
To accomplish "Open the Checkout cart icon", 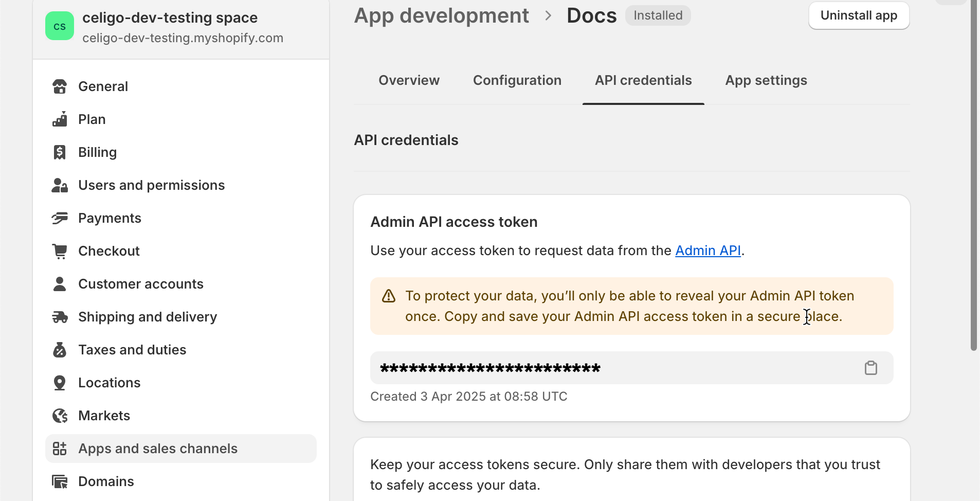I will (60, 251).
